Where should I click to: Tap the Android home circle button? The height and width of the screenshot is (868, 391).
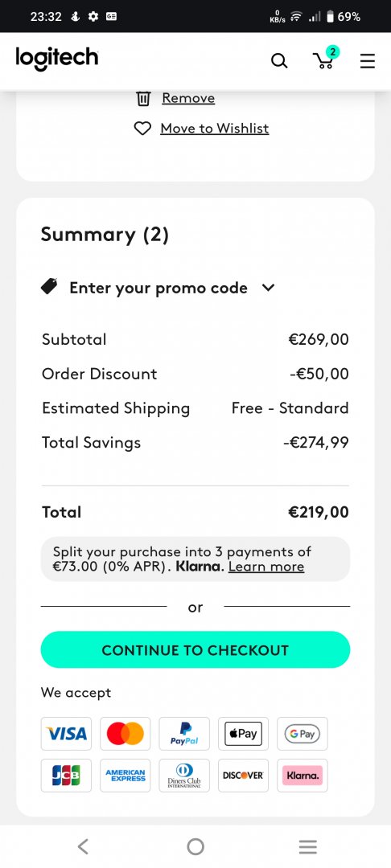point(195,846)
